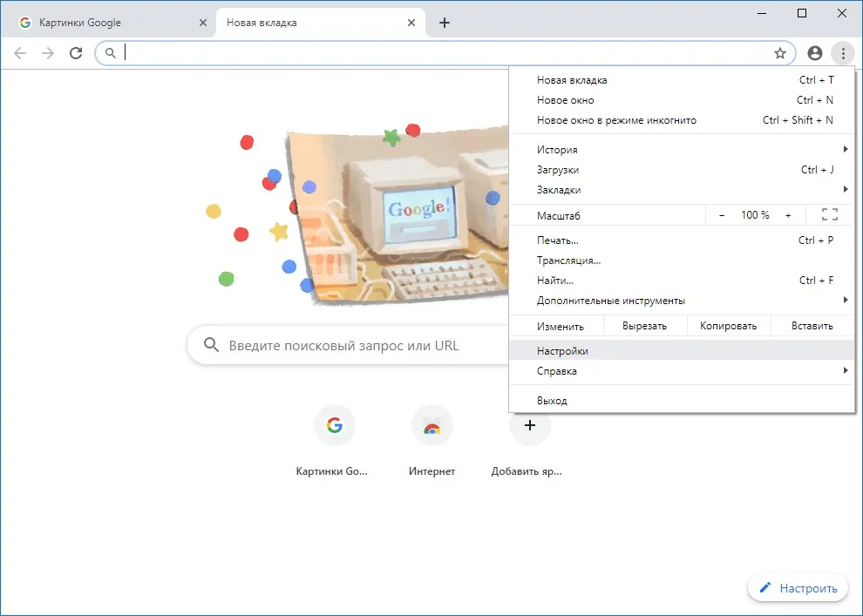Viewport: 863px width, 616px height.
Task: Click the Настроить button
Action: point(798,588)
